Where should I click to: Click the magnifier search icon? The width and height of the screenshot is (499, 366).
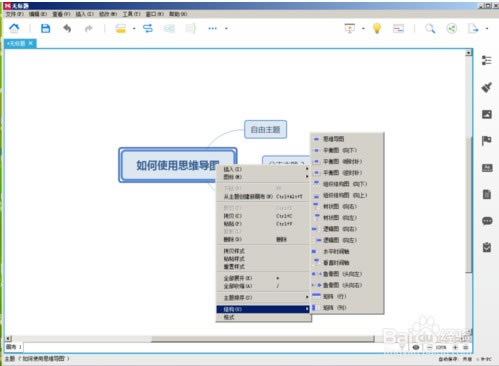(x=430, y=29)
